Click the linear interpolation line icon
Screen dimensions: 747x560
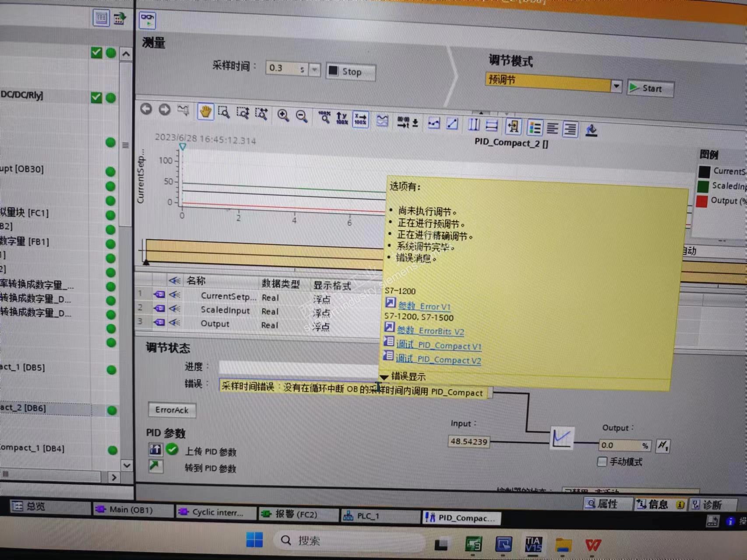452,124
